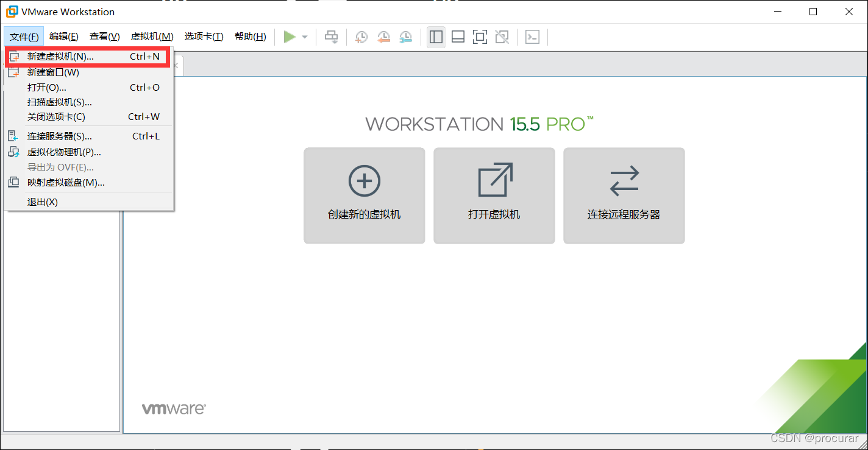
Task: Take a snapshot using the clock-plus icon
Action: click(x=361, y=37)
